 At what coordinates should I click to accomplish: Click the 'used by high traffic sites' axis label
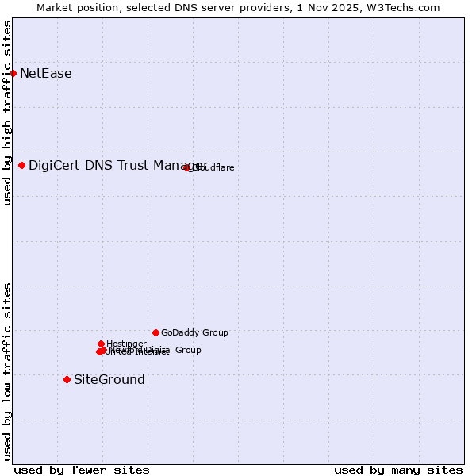tap(7, 113)
